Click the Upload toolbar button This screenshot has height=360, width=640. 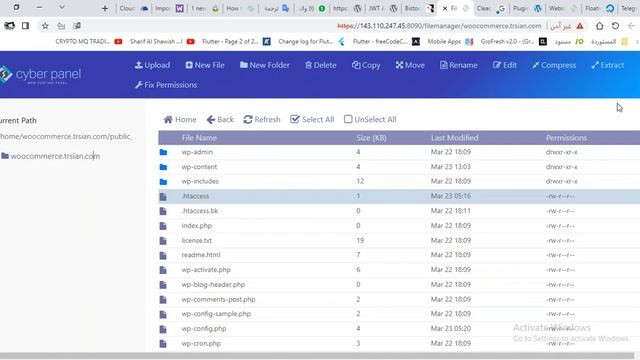pyautogui.click(x=152, y=65)
